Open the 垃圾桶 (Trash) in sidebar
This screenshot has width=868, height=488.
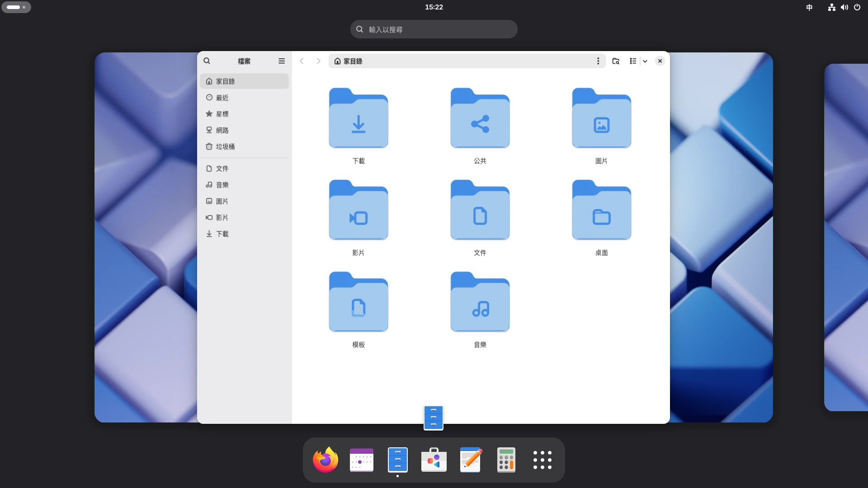pyautogui.click(x=225, y=146)
